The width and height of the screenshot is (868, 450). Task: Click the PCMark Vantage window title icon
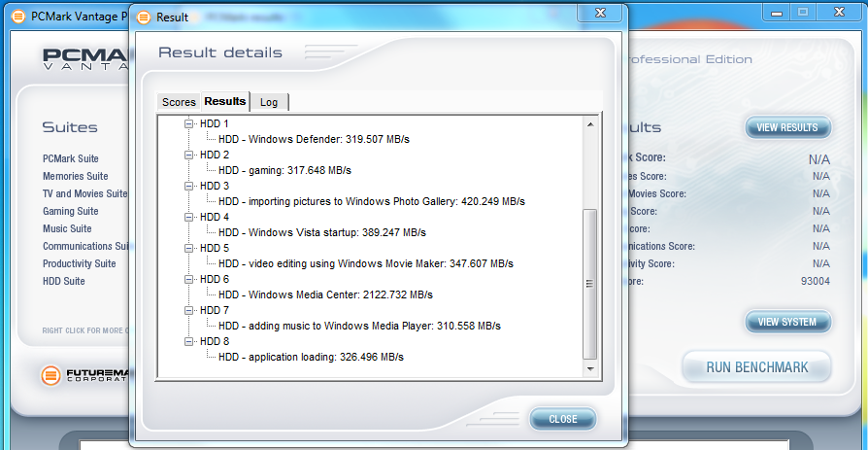18,17
